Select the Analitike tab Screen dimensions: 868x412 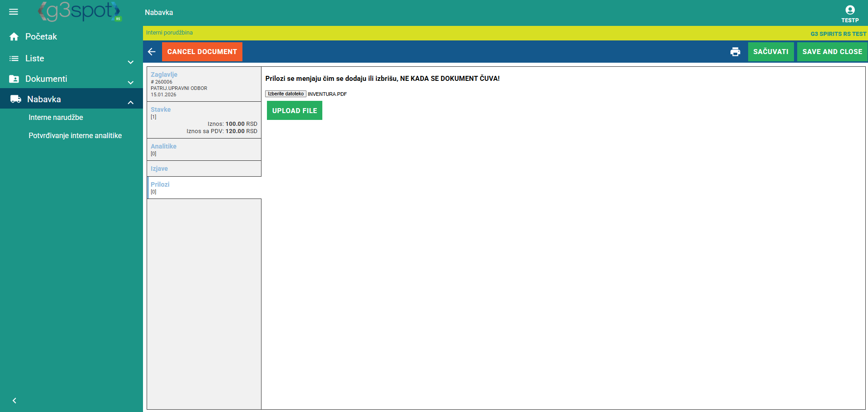[x=163, y=146]
